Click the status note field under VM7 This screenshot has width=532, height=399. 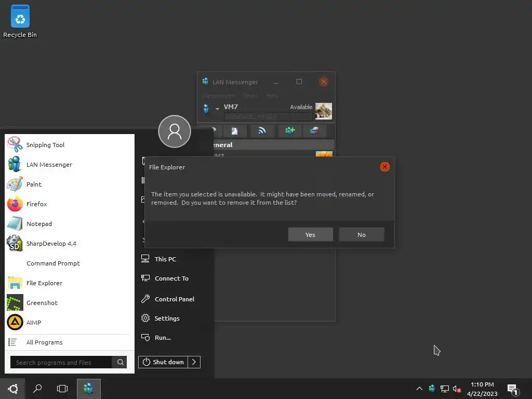point(268,117)
